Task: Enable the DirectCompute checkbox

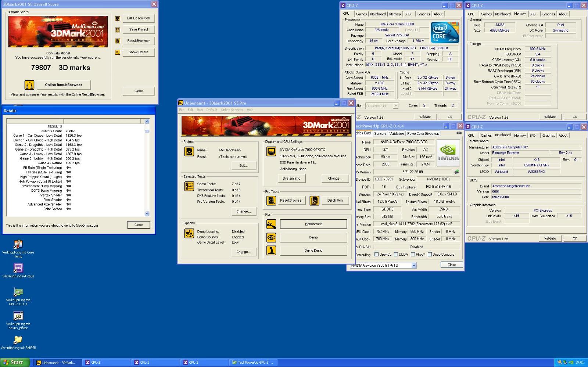Action: coord(430,254)
